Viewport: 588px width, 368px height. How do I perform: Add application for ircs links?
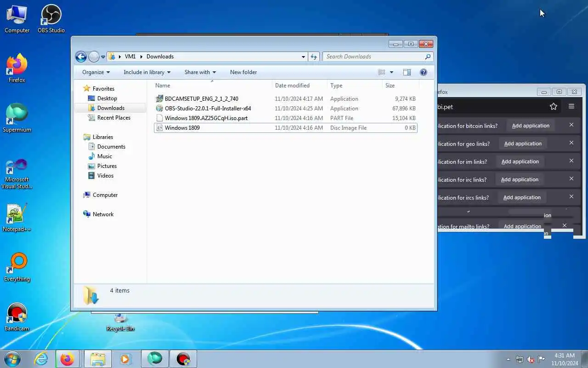pos(522,197)
